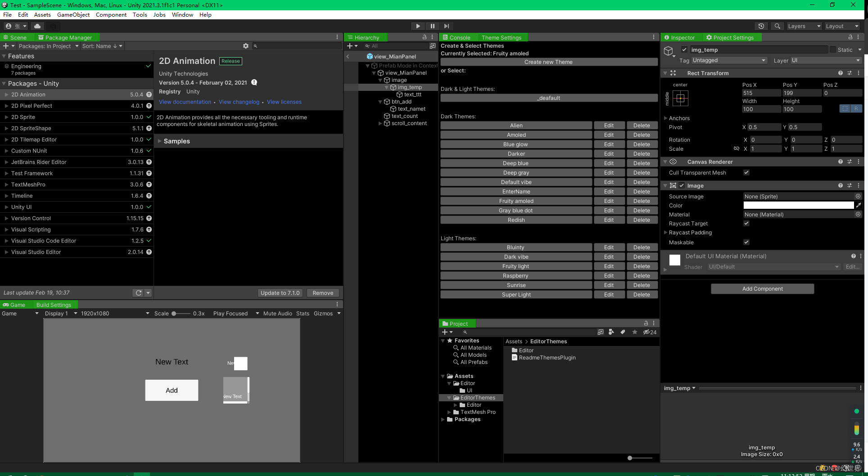Open the global search magnifier icon
868x476 pixels.
(x=777, y=26)
